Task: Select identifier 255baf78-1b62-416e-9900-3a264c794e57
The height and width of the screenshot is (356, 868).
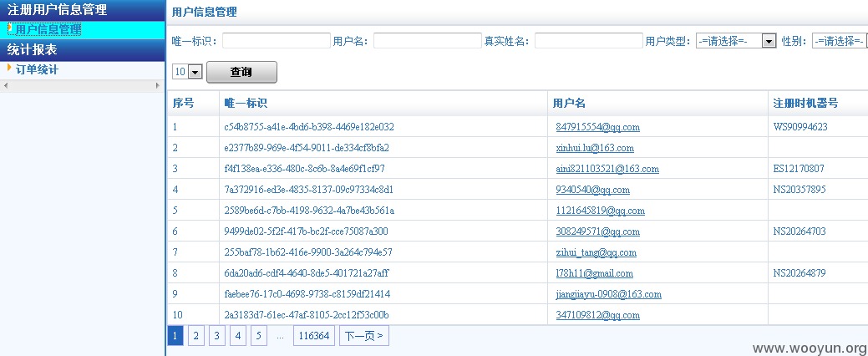Action: coord(308,252)
